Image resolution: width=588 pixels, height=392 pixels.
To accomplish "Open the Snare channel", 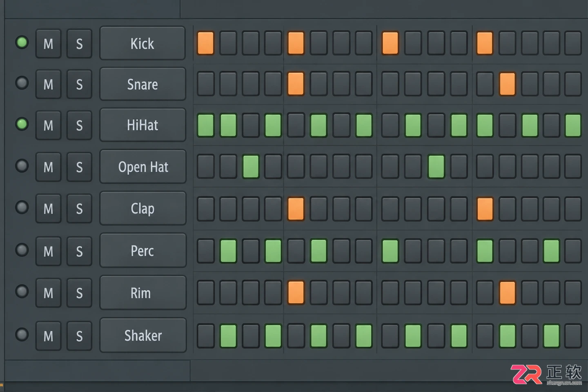I will click(x=143, y=84).
